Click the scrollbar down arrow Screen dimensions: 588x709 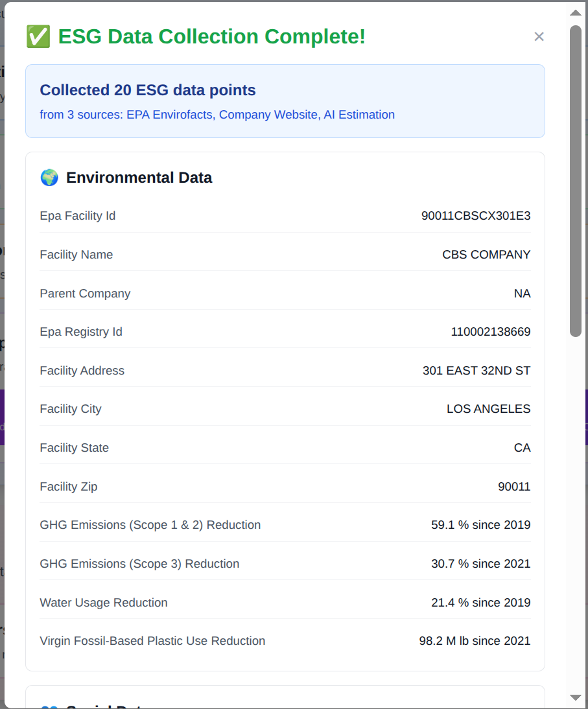(575, 697)
